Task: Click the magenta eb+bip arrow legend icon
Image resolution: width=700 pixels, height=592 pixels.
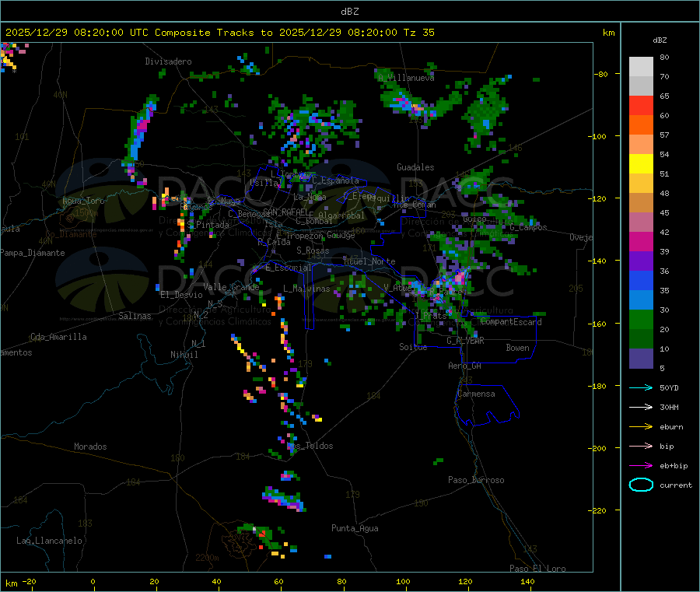Action: (641, 466)
